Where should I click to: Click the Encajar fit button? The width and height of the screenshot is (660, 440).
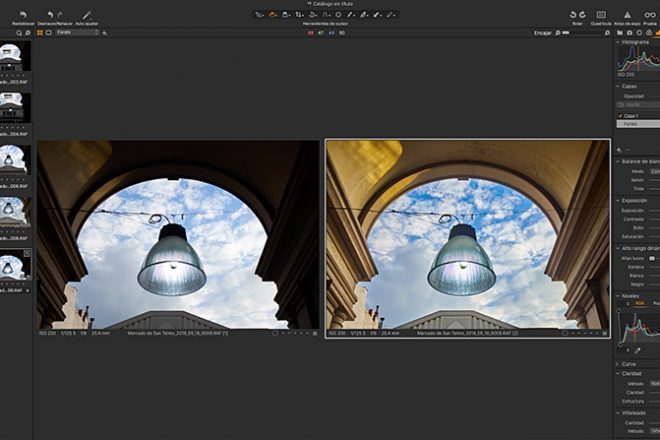pyautogui.click(x=543, y=33)
